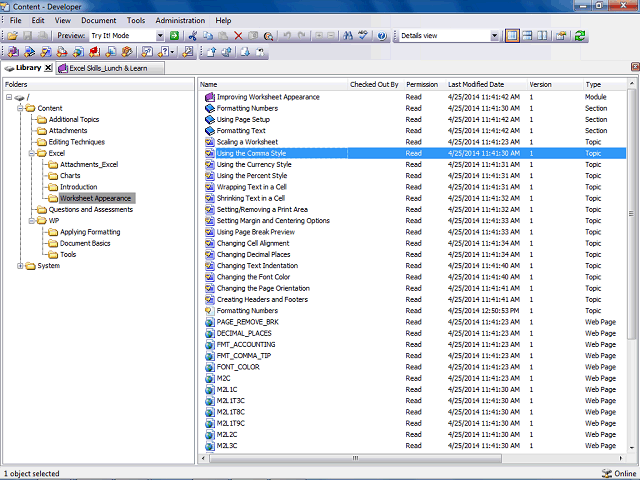The image size is (640, 480).
Task: Sort by the Version column header
Action: point(555,84)
